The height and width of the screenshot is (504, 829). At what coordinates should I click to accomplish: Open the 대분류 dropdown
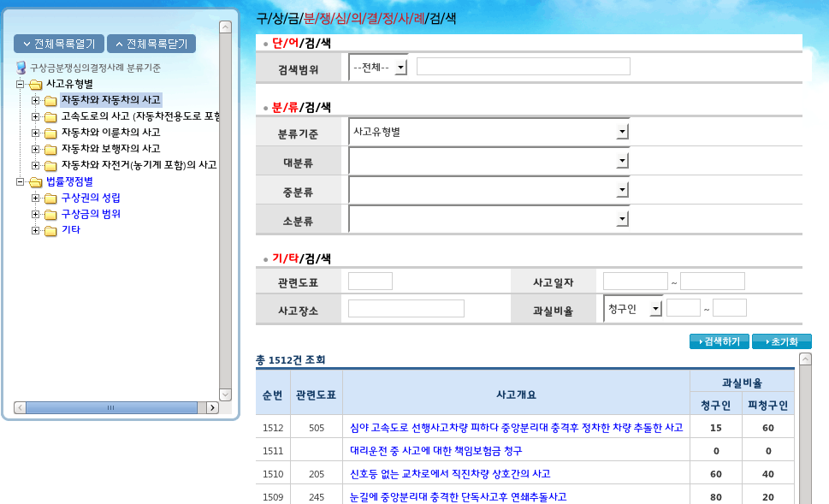pyautogui.click(x=489, y=161)
